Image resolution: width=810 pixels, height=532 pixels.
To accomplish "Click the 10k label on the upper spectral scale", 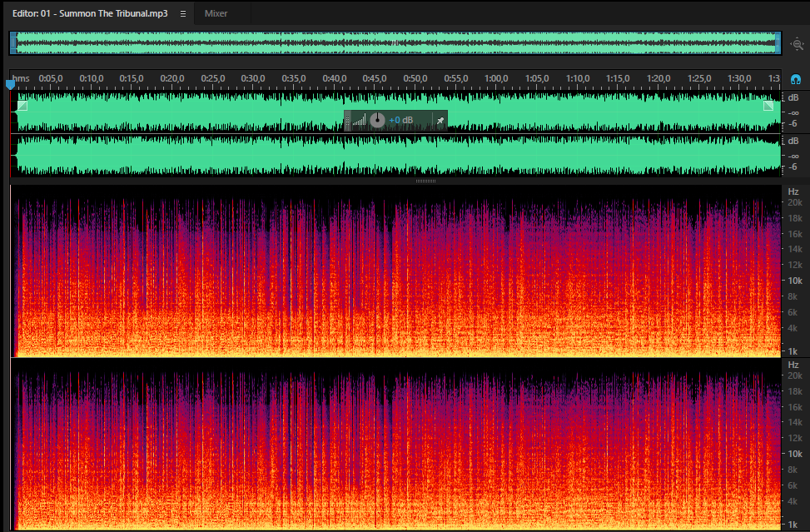I will (794, 281).
